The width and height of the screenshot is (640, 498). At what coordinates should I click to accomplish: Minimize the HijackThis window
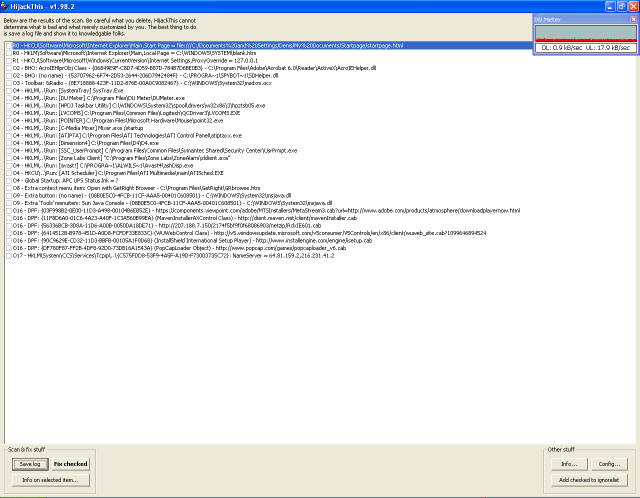click(610, 6)
